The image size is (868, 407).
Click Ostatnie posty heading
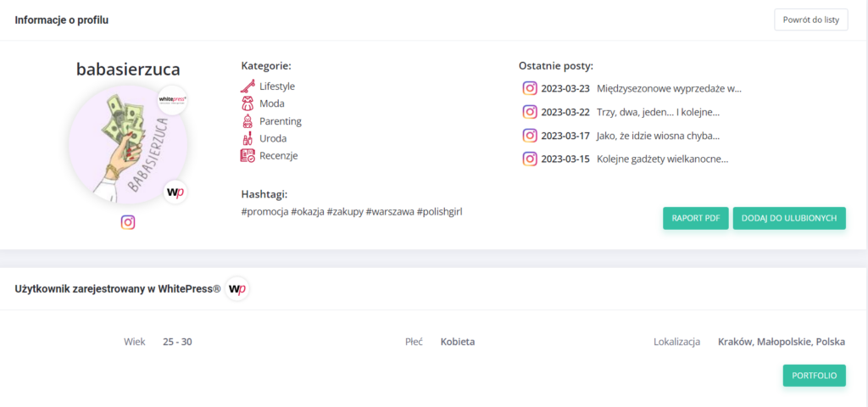(556, 66)
